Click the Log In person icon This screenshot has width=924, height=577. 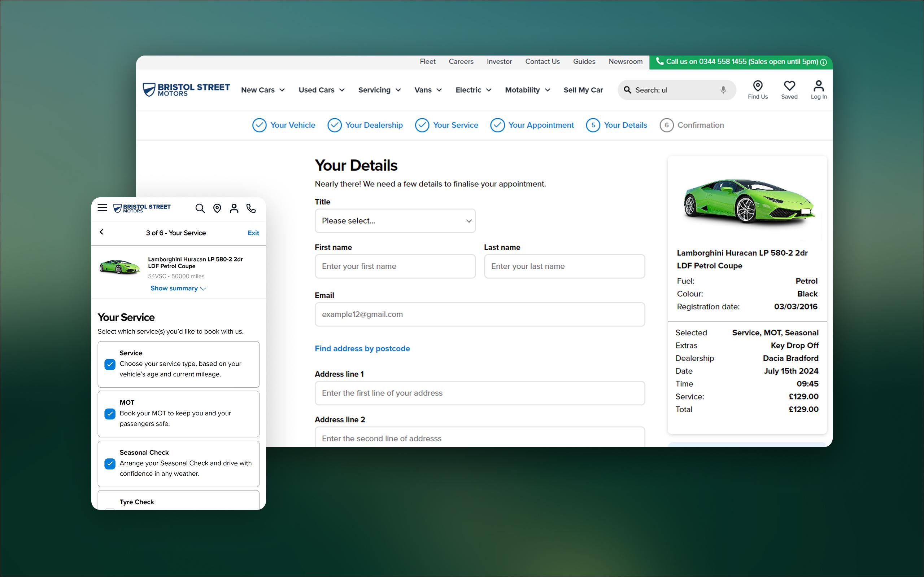pyautogui.click(x=819, y=86)
